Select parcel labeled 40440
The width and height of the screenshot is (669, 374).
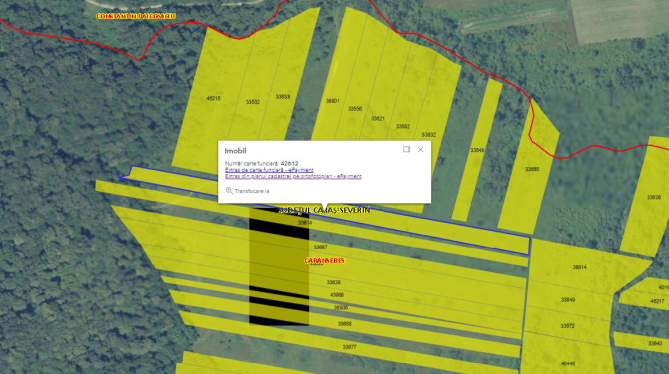coord(567,364)
